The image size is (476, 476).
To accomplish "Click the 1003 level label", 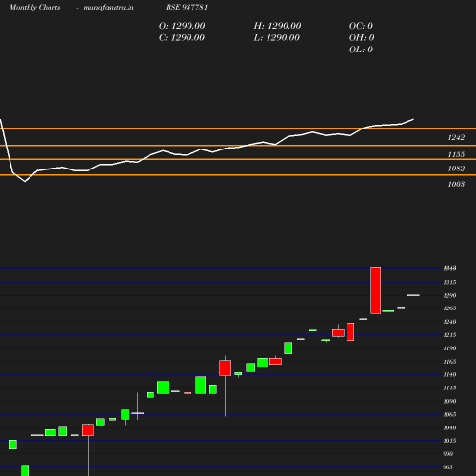I will tap(456, 184).
